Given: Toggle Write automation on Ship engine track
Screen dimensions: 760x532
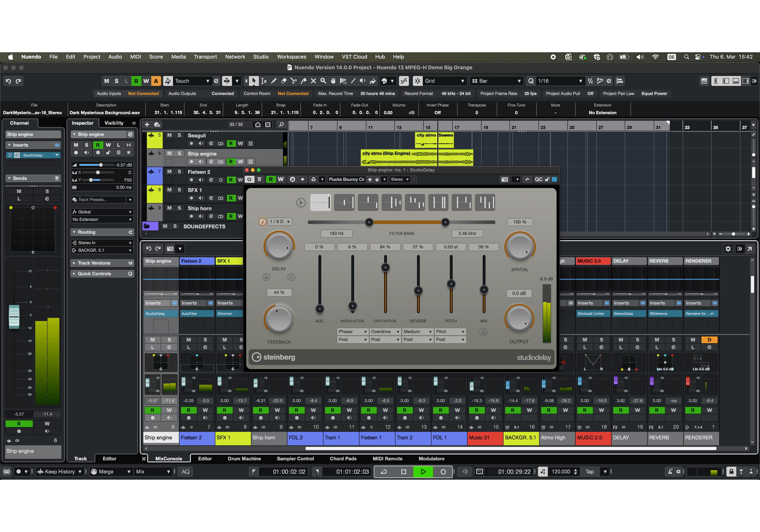Looking at the screenshot, I should 240,161.
